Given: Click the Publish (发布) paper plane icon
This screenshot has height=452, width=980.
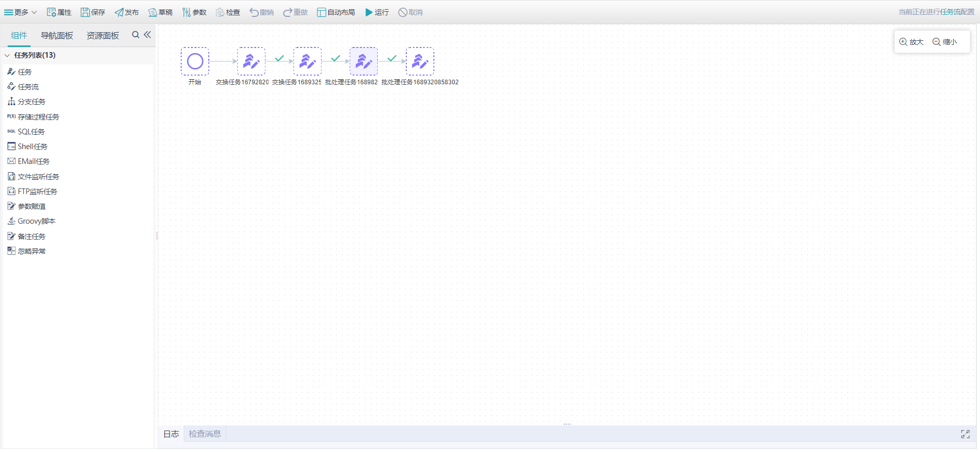Looking at the screenshot, I should point(119,12).
